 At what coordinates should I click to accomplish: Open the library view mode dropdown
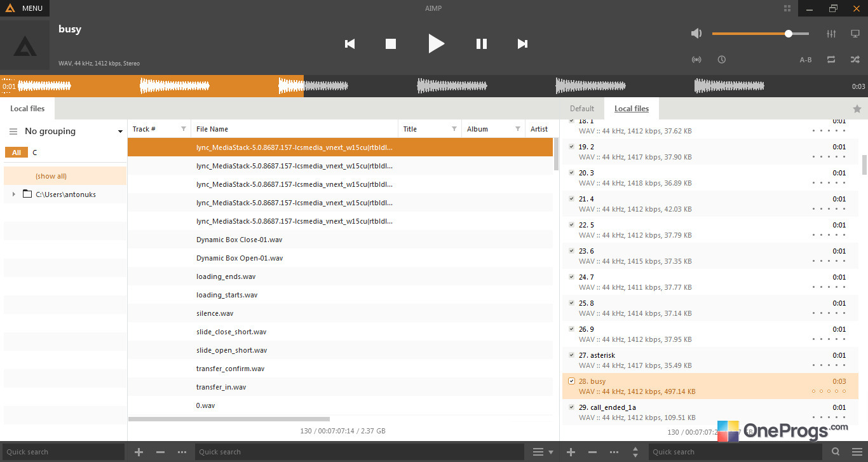(543, 452)
